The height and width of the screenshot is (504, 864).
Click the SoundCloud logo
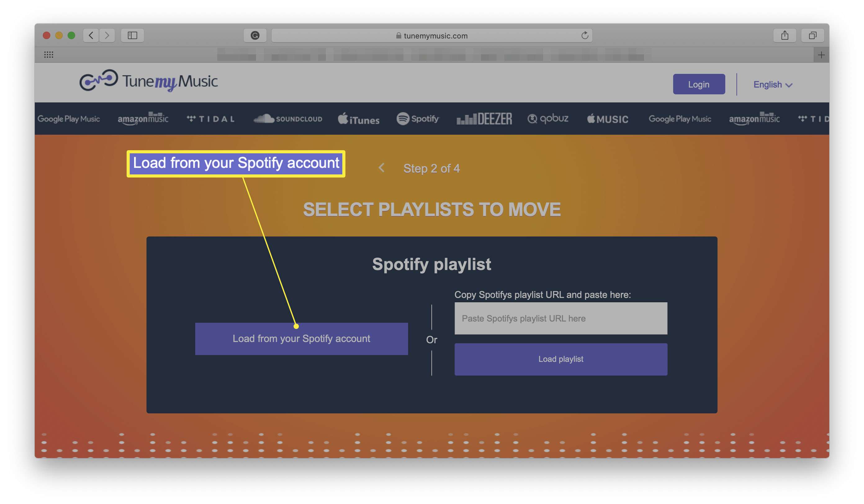point(288,119)
